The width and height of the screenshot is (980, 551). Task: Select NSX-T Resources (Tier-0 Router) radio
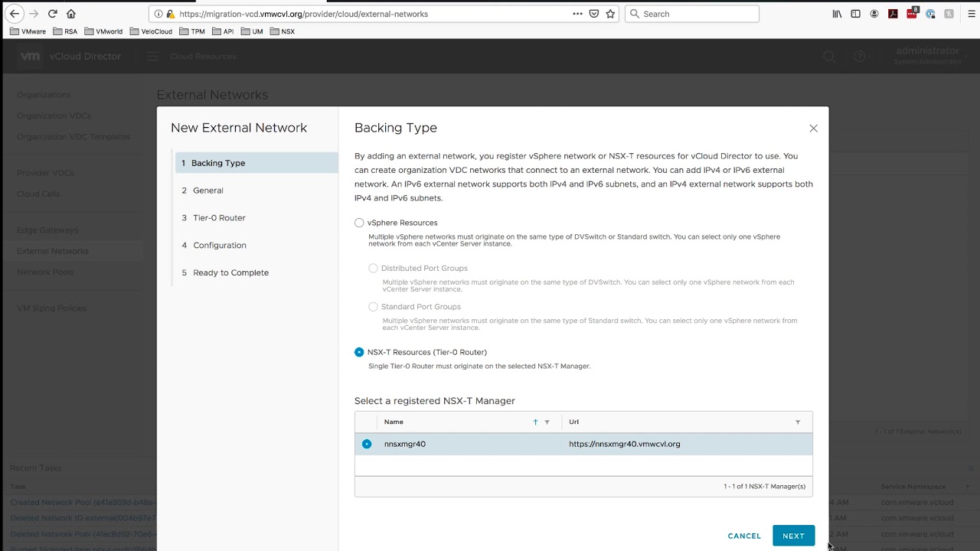359,352
